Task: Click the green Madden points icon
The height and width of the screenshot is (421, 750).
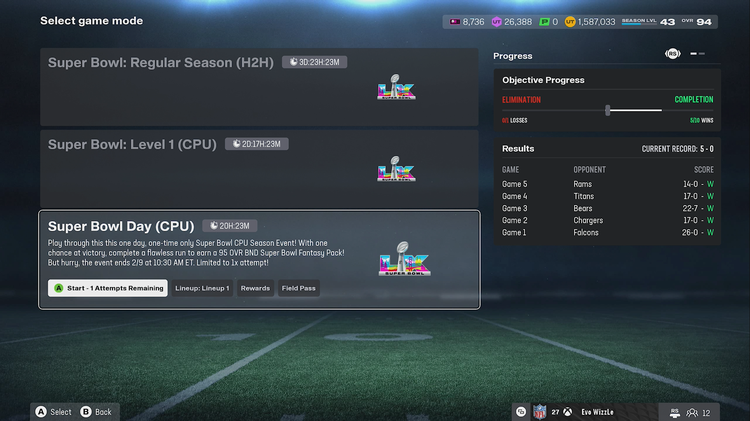Action: [x=544, y=21]
